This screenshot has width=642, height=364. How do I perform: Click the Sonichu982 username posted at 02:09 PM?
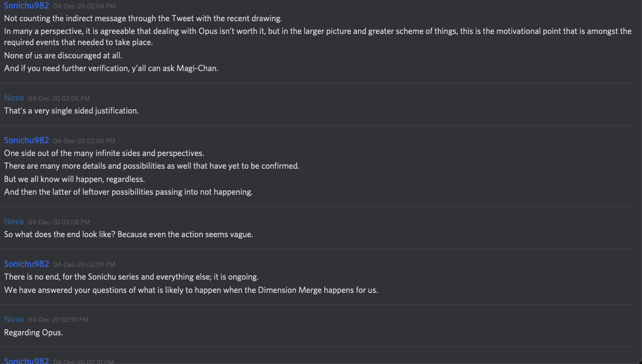tap(27, 264)
